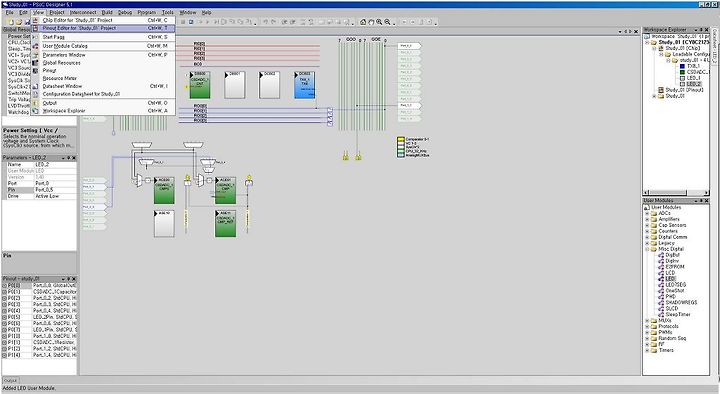Image resolution: width=720 pixels, height=394 pixels.
Task: Click the LED7SEG user module
Action: pos(675,285)
